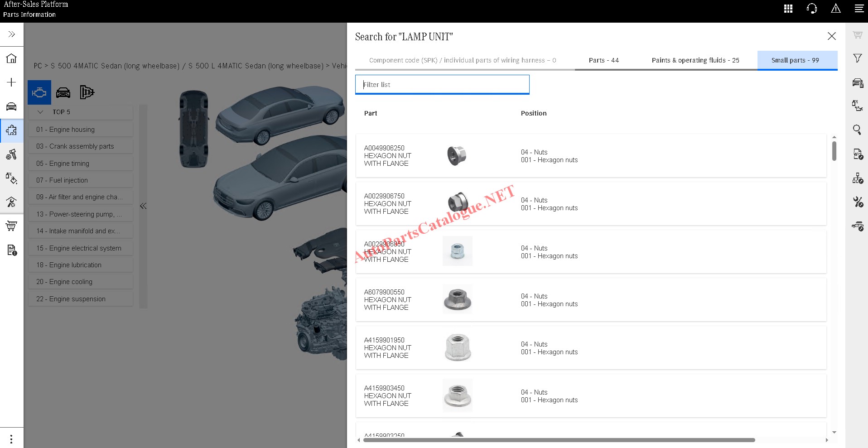This screenshot has width=868, height=448.
Task: Collapse the TOP 5 group list
Action: click(x=40, y=112)
